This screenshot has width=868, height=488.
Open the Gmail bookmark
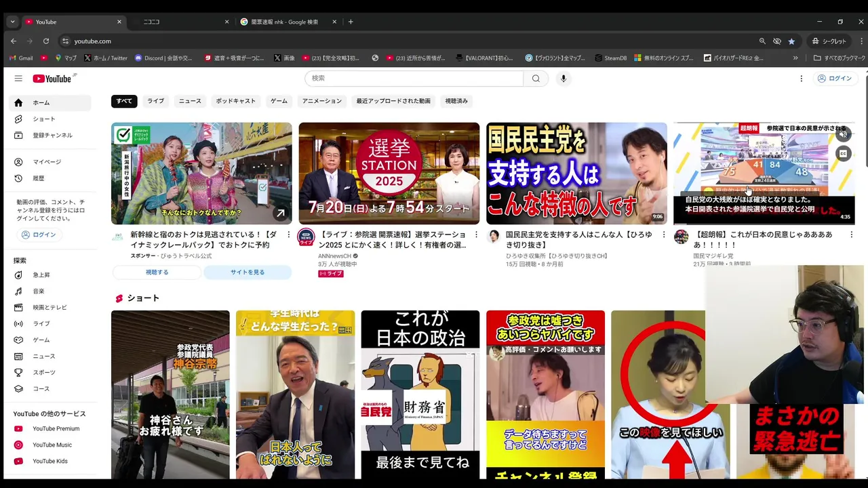[x=20, y=58]
